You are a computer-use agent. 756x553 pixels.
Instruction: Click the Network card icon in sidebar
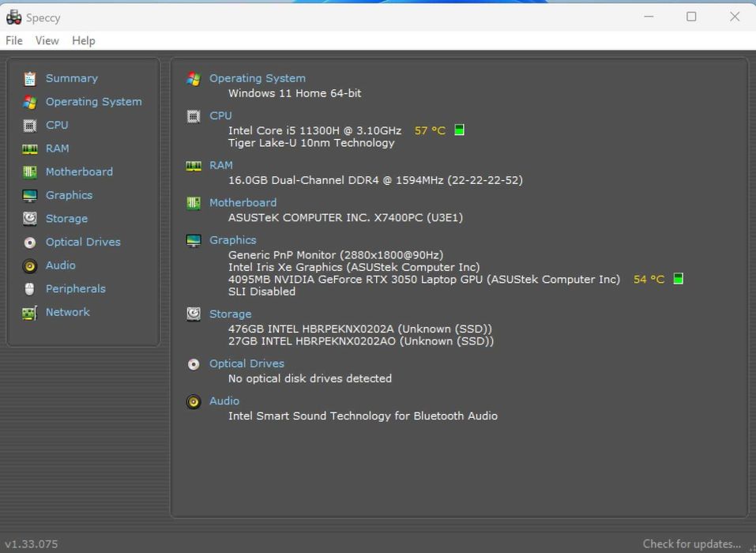29,313
